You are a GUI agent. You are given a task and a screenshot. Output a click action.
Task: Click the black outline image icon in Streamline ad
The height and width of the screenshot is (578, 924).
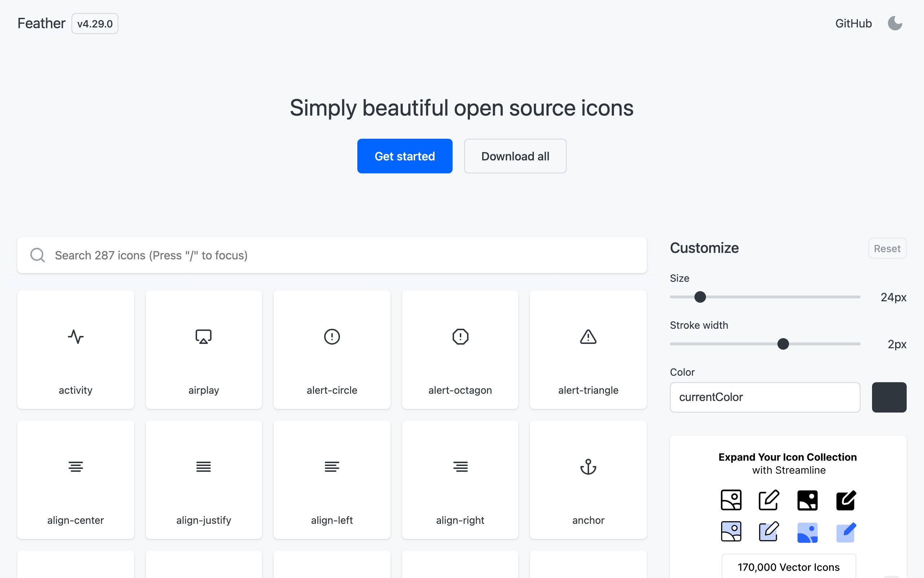(731, 500)
